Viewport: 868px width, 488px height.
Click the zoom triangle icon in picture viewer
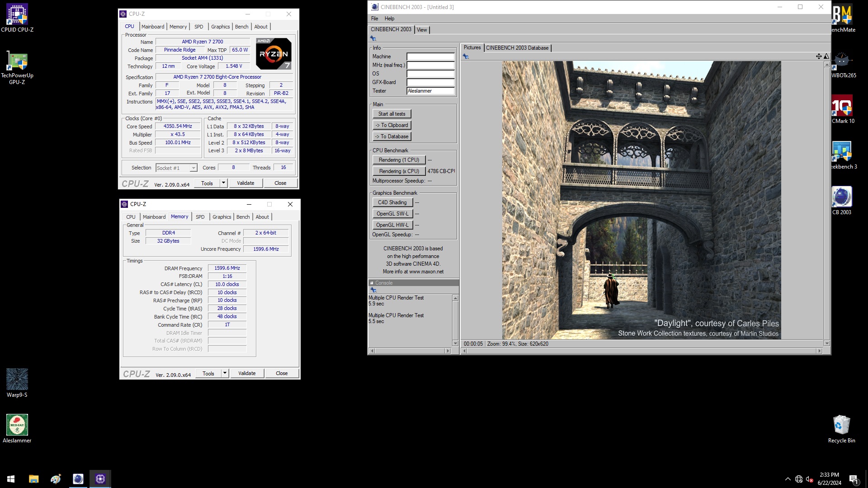(x=826, y=56)
